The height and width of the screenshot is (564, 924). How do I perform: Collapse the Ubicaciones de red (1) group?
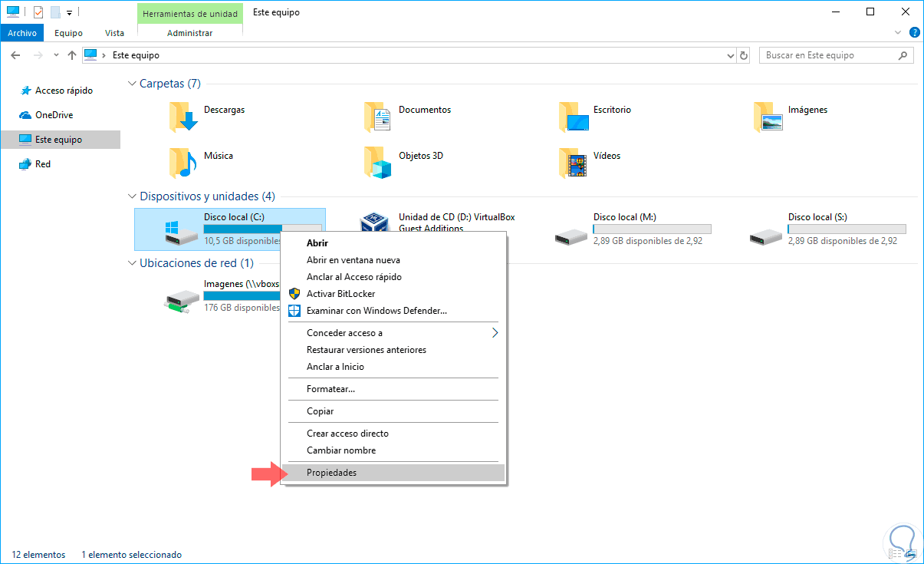[132, 263]
